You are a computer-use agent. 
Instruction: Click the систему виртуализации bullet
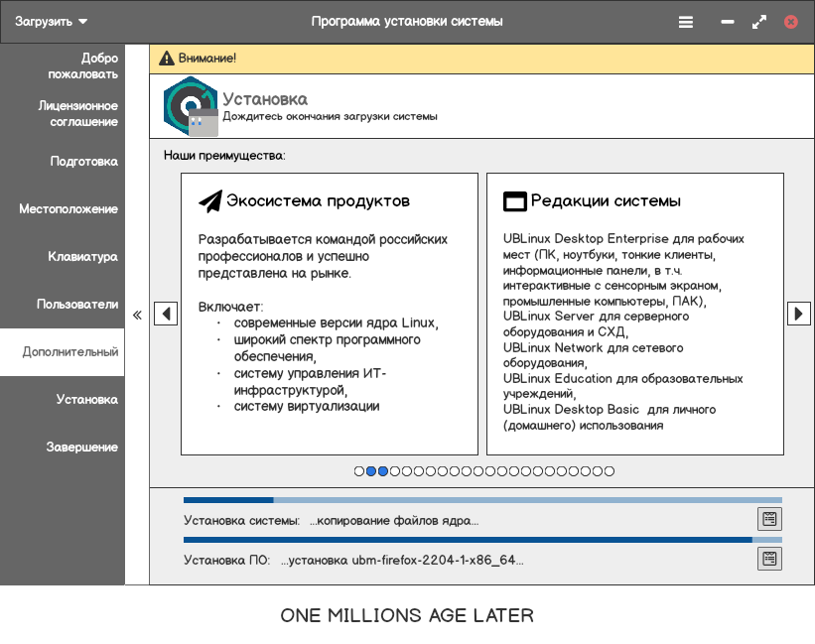pos(307,406)
